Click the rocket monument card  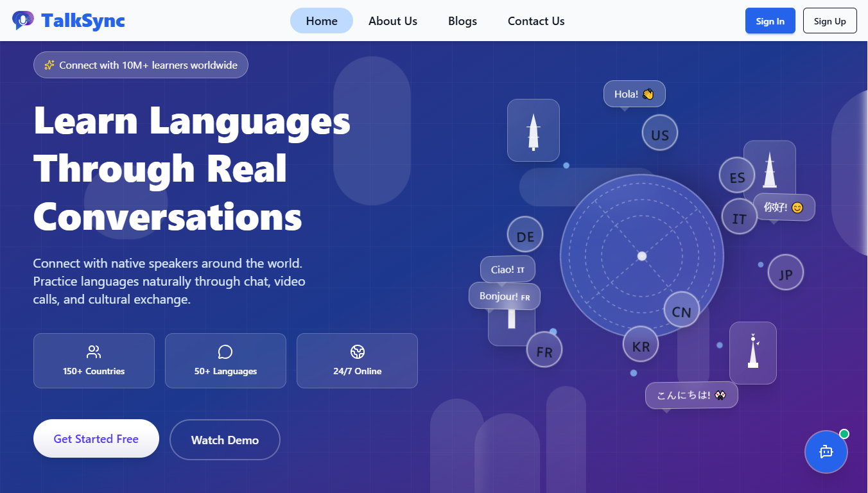[x=534, y=130]
